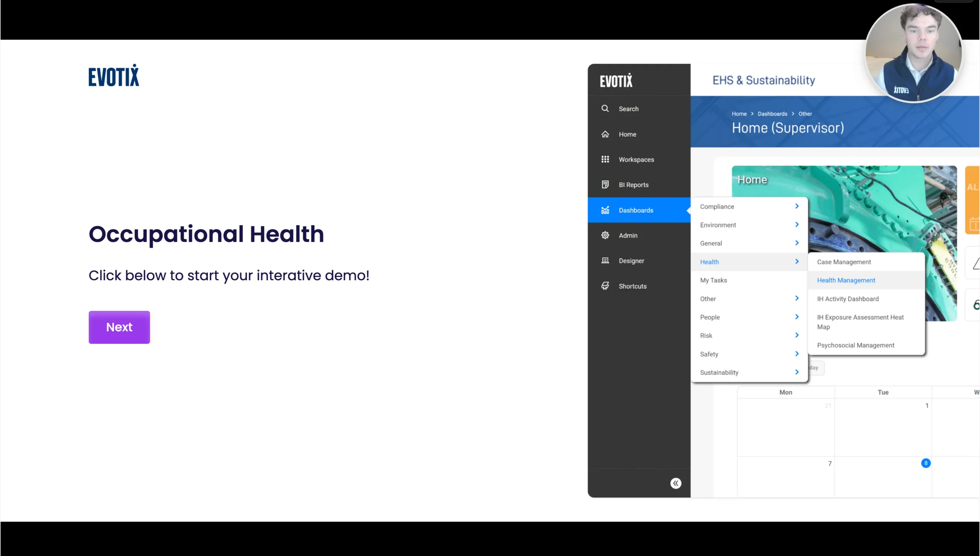Expand the Safety submenu chevron

click(x=797, y=353)
